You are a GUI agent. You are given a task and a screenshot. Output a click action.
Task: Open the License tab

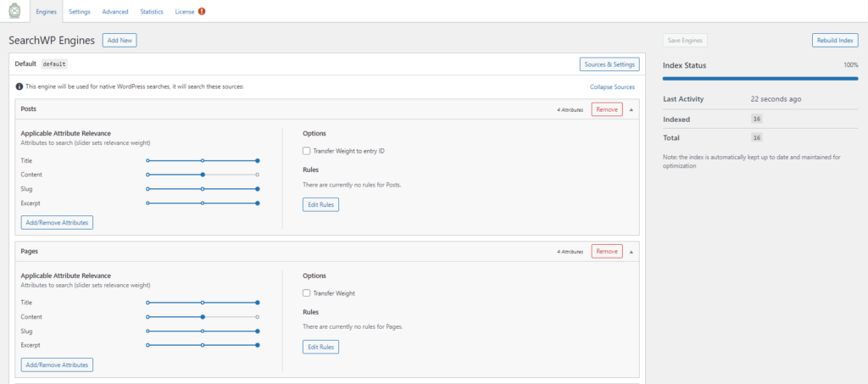[x=184, y=12]
